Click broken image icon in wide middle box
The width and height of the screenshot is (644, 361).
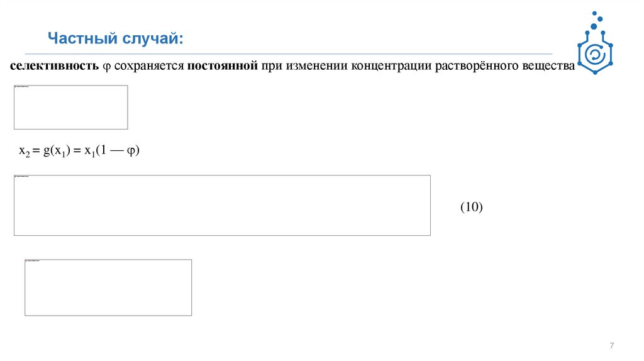[x=16, y=177]
